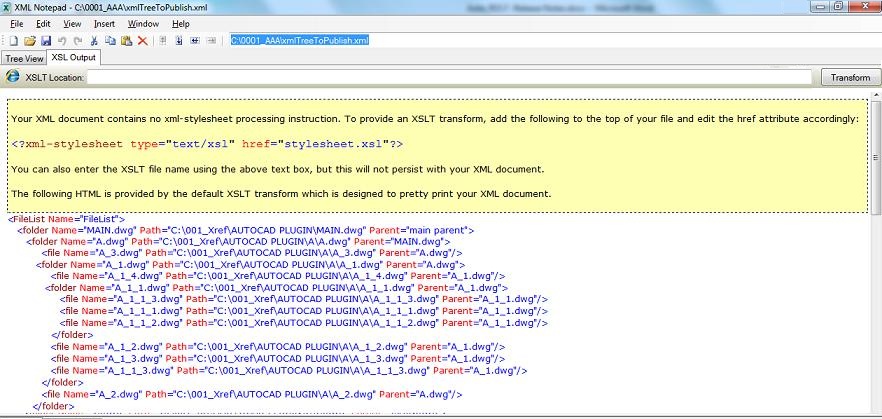Switch to the Tree View tab
This screenshot has width=882, height=419.
coord(24,58)
